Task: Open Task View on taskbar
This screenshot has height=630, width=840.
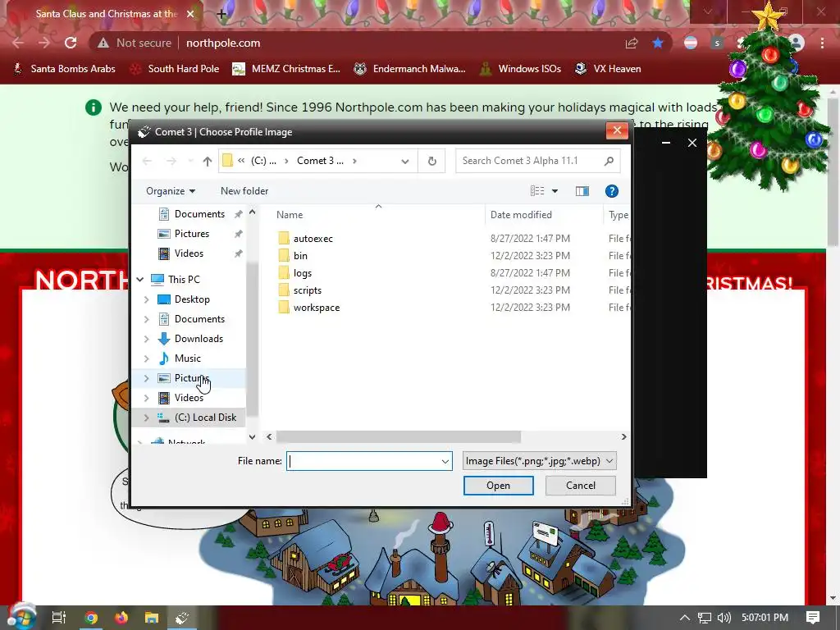Action: 59,618
